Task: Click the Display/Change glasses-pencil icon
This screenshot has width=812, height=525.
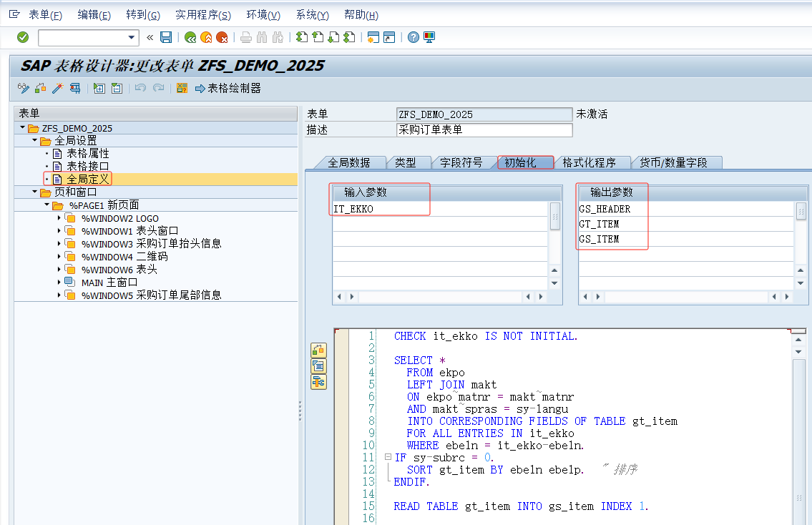Action: [x=24, y=89]
